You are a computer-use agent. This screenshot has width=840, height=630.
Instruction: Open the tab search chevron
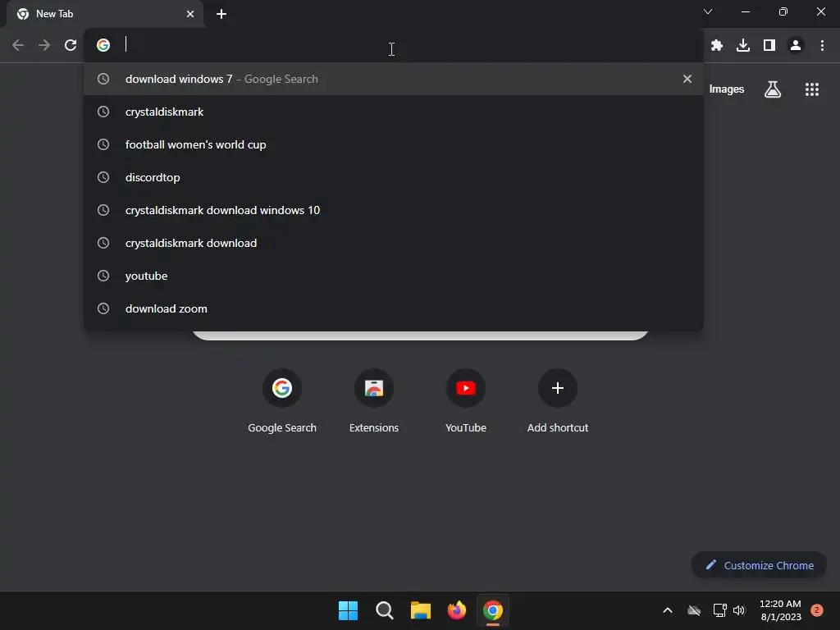[x=708, y=11]
